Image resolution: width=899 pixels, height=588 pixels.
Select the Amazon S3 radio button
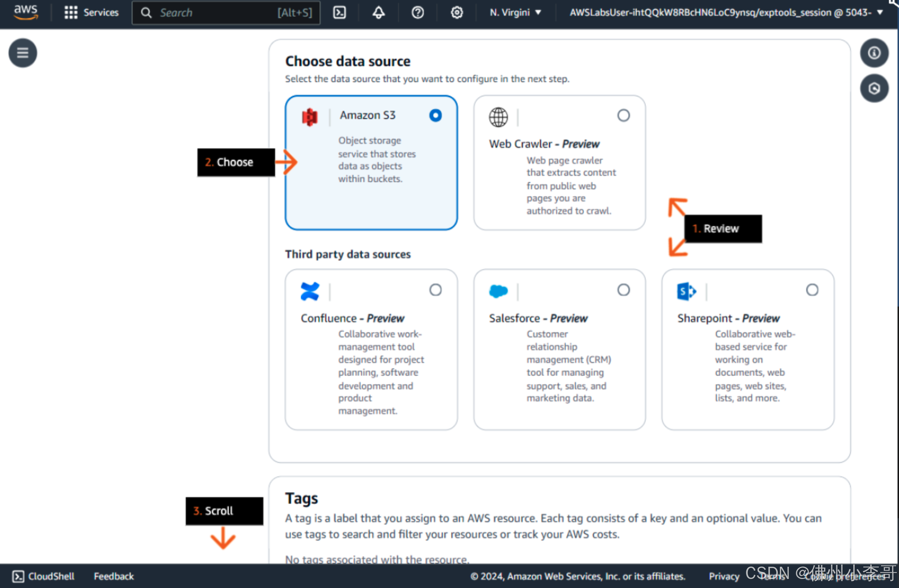(435, 115)
